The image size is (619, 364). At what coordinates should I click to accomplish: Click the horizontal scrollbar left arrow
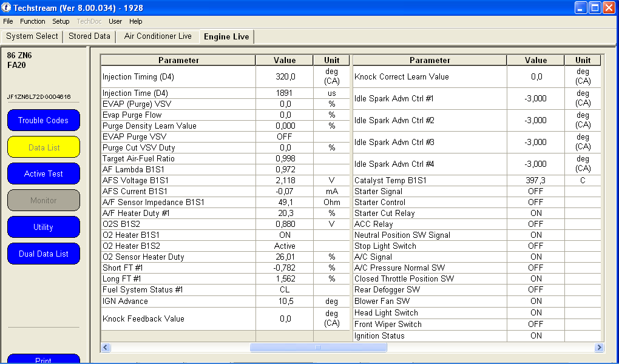click(x=106, y=348)
